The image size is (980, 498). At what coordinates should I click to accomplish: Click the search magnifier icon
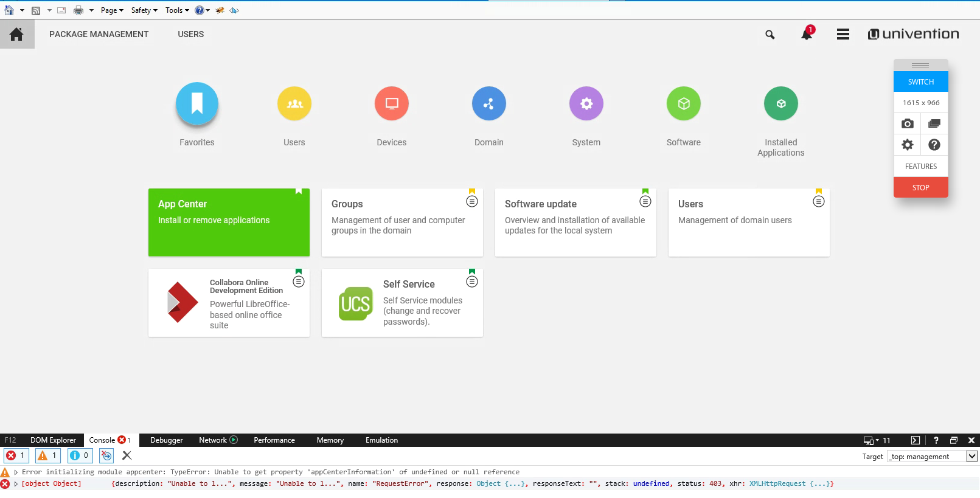(x=770, y=35)
